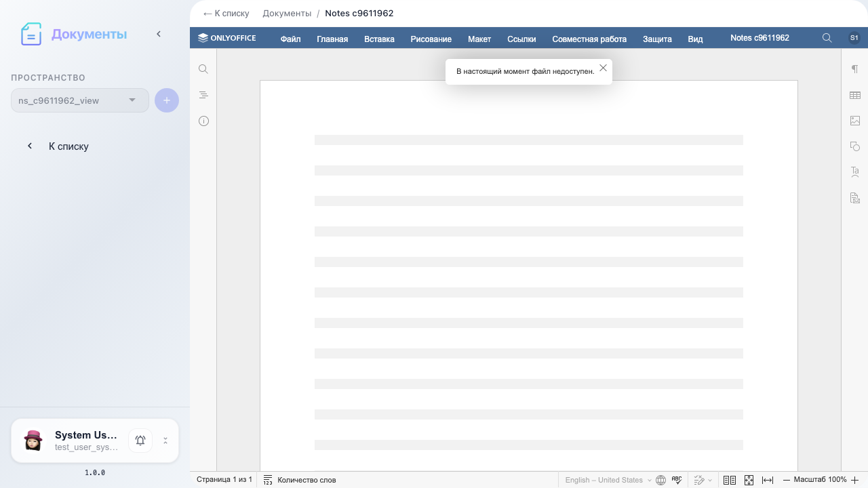Open the headings navigation panel icon
Viewport: 868px width, 488px height.
point(203,95)
